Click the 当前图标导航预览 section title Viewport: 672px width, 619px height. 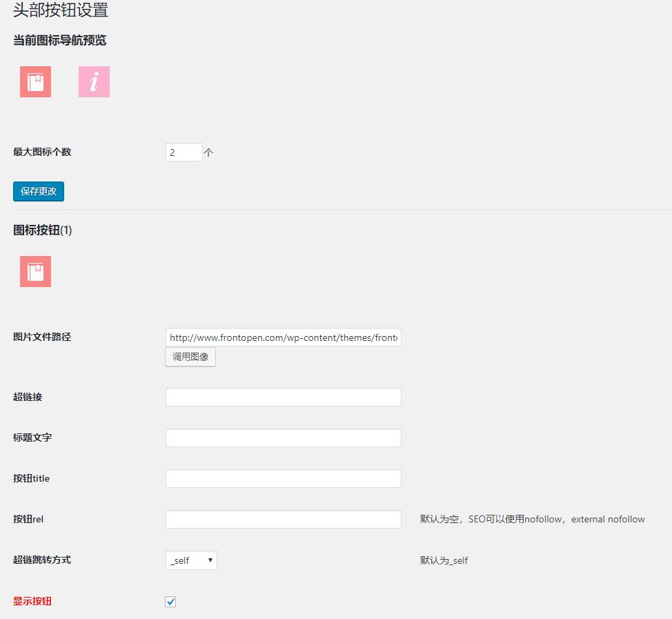(60, 41)
